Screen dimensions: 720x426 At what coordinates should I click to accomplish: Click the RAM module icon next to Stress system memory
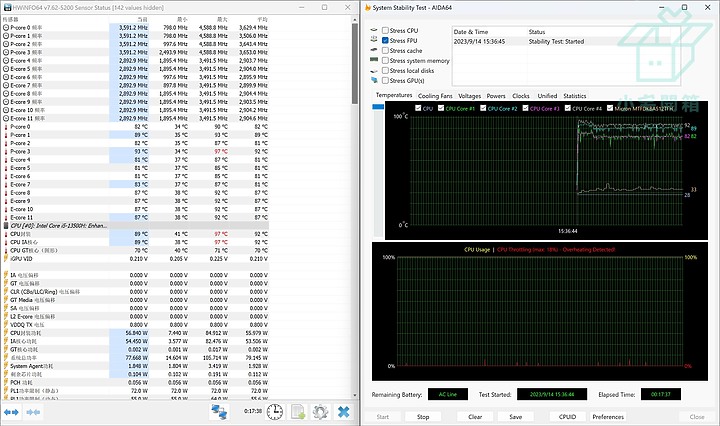(x=374, y=60)
